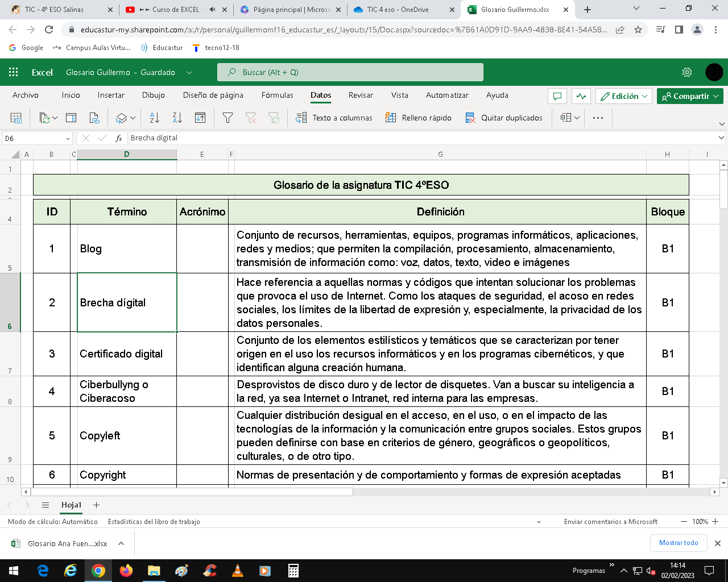Click the formula bar text Brecha dígital
This screenshot has height=582, width=728.
[154, 138]
